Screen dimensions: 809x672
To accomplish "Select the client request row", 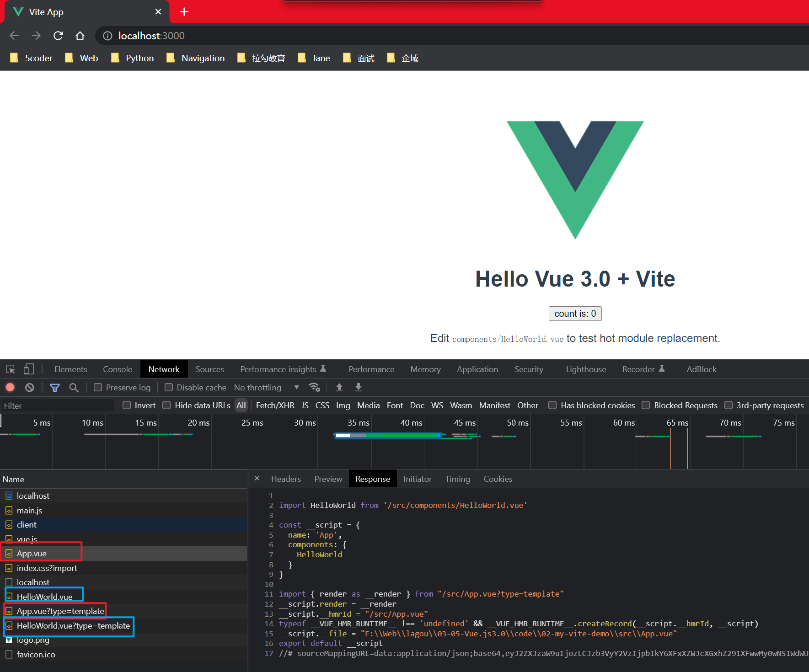I will click(x=123, y=525).
